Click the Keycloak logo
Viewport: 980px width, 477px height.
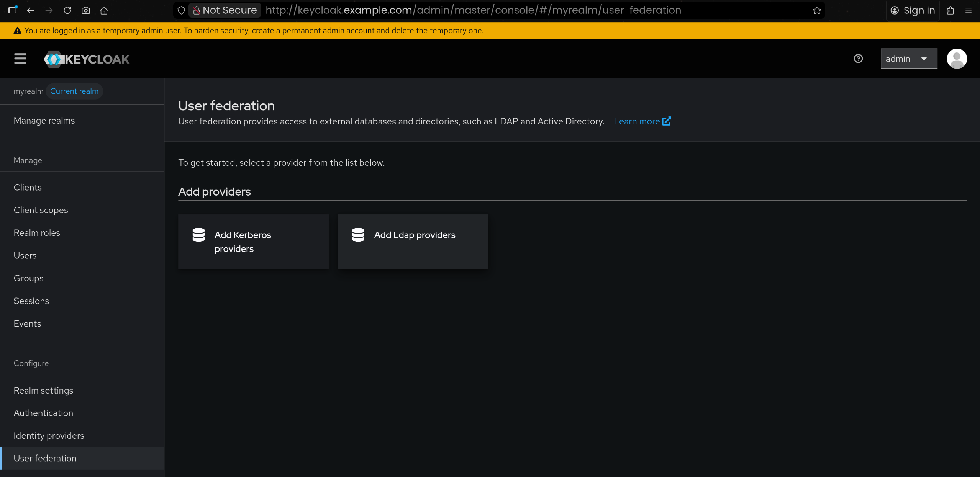87,59
